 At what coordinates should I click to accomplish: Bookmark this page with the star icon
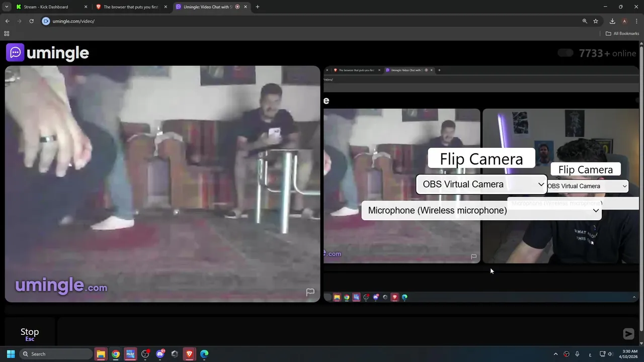596,21
